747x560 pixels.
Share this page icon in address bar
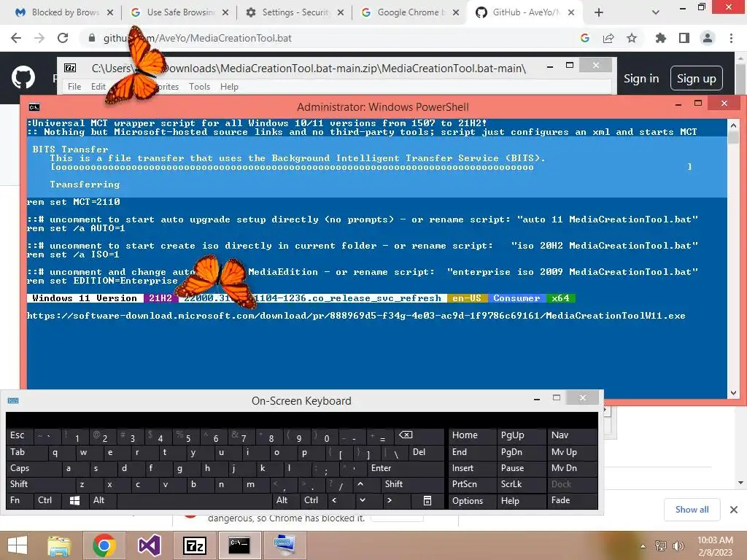point(608,38)
